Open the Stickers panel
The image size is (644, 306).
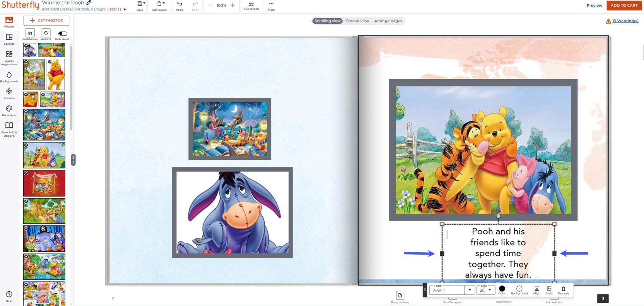[9, 93]
